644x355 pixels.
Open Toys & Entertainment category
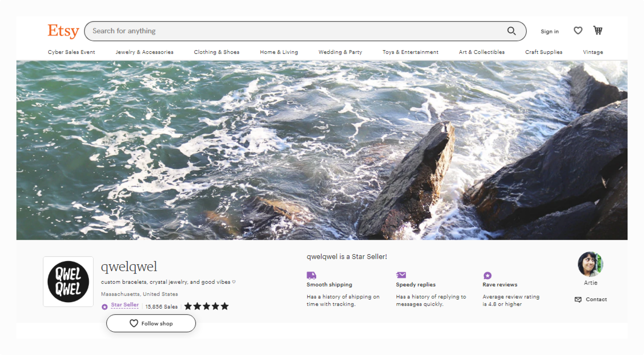411,52
